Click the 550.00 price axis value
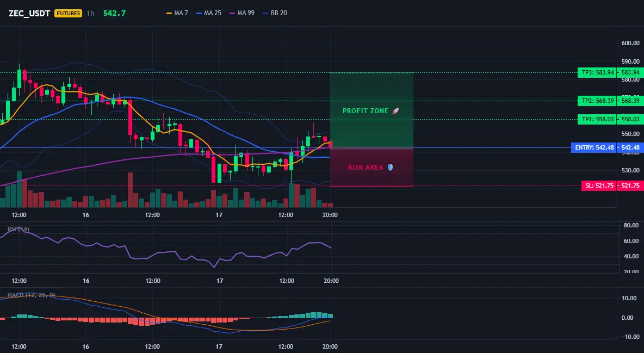Viewport: 644px width, 353px height. (x=630, y=134)
